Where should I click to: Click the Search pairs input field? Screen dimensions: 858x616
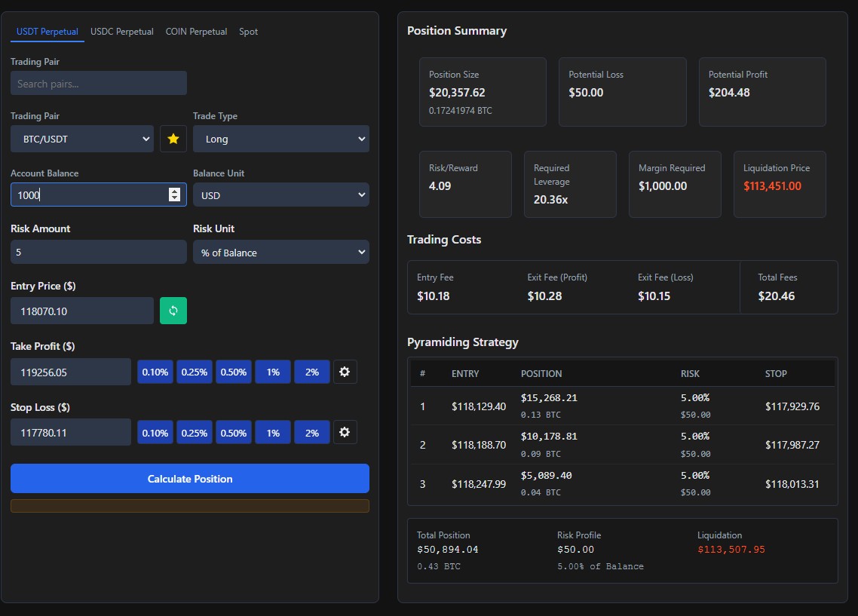(x=99, y=83)
